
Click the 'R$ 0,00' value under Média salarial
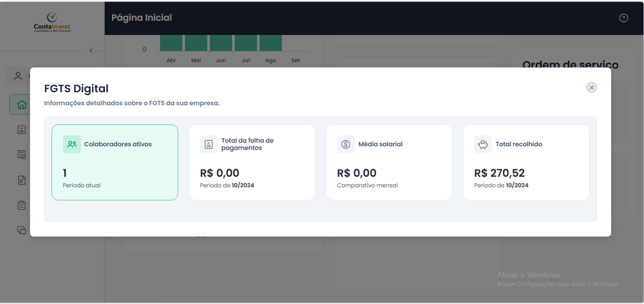pos(357,173)
